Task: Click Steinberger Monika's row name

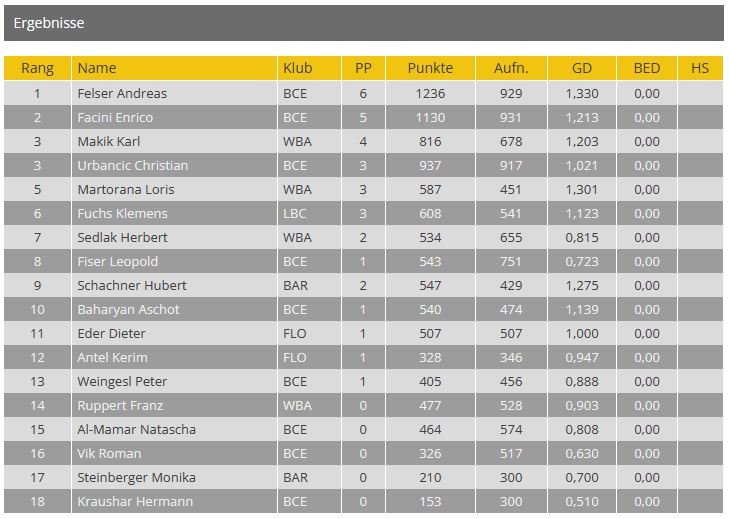Action: pyautogui.click(x=136, y=478)
